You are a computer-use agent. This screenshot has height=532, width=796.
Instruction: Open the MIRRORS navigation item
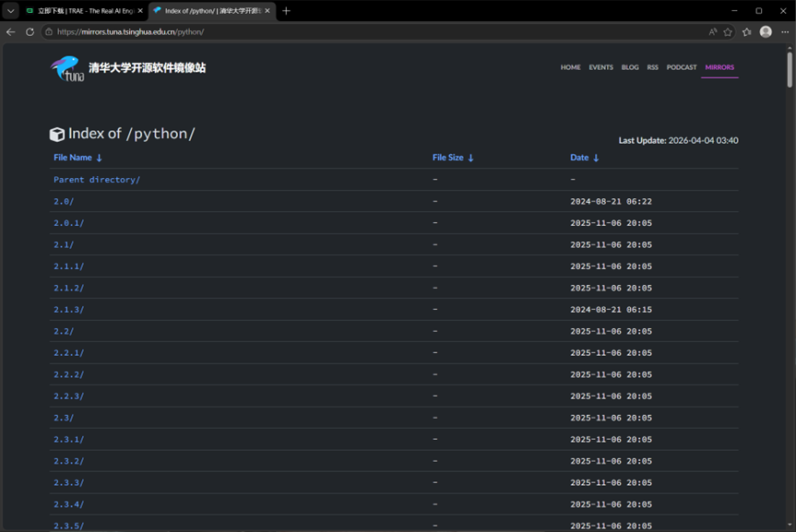point(719,67)
